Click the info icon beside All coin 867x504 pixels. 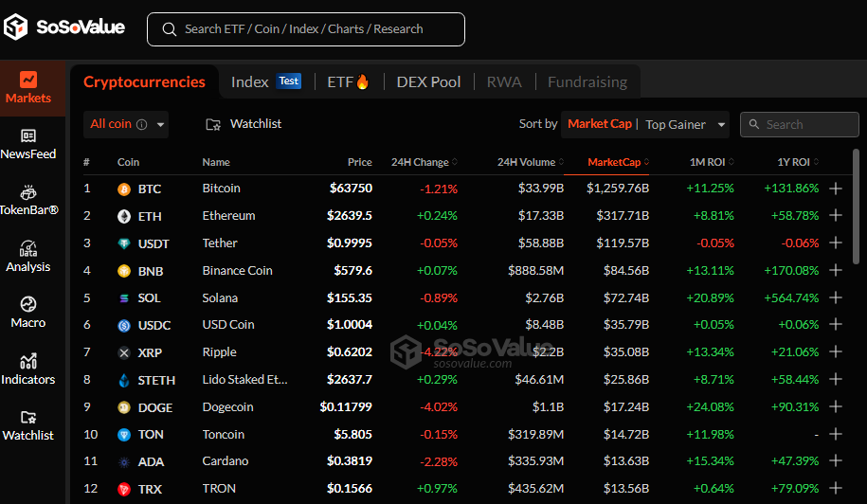point(141,124)
